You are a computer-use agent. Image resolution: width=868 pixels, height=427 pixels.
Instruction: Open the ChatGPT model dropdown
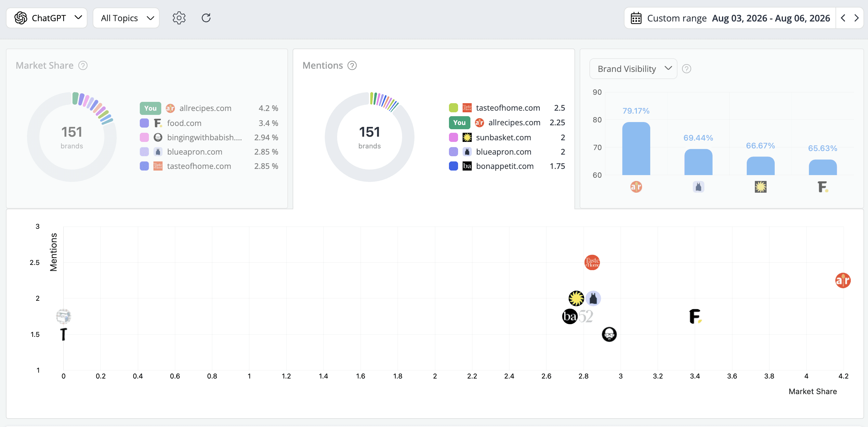point(47,18)
